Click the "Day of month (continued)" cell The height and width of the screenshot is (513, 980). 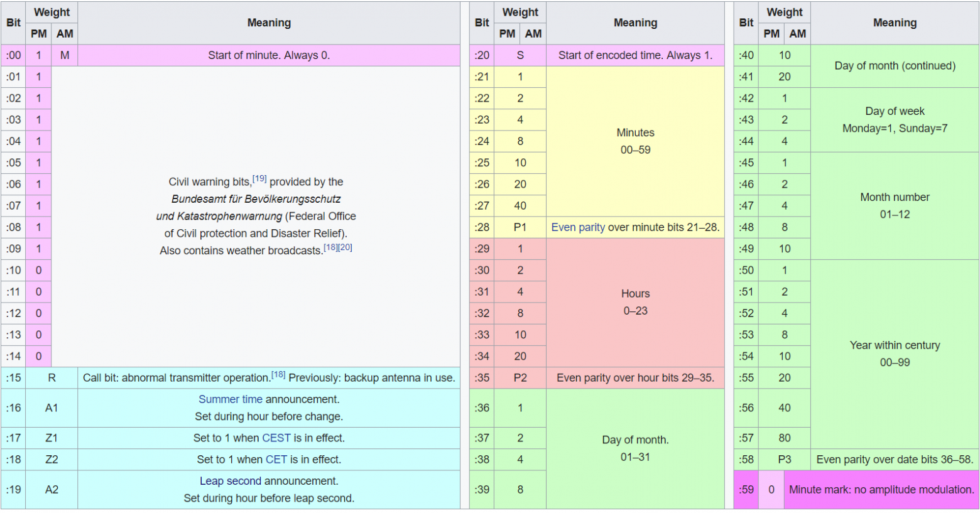tap(895, 66)
